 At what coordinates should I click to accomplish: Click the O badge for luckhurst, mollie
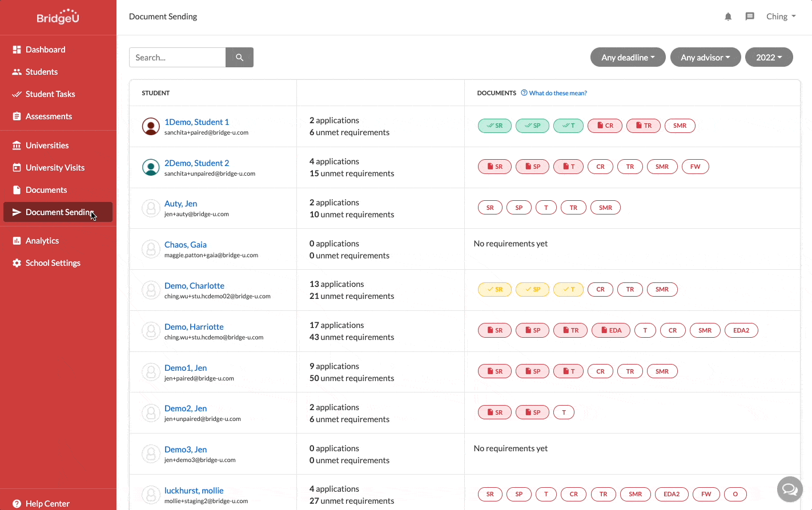(x=735, y=494)
